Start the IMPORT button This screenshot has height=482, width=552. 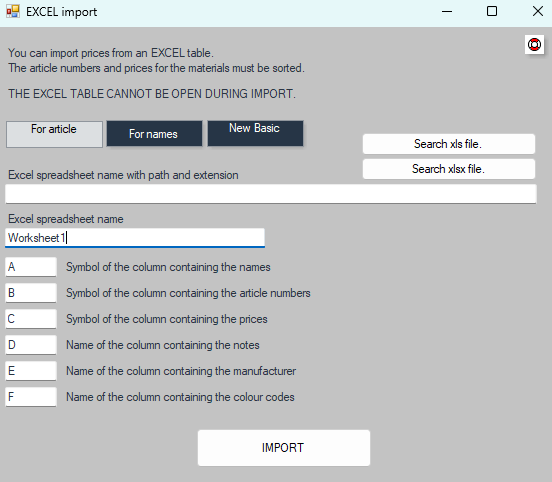pyautogui.click(x=284, y=448)
